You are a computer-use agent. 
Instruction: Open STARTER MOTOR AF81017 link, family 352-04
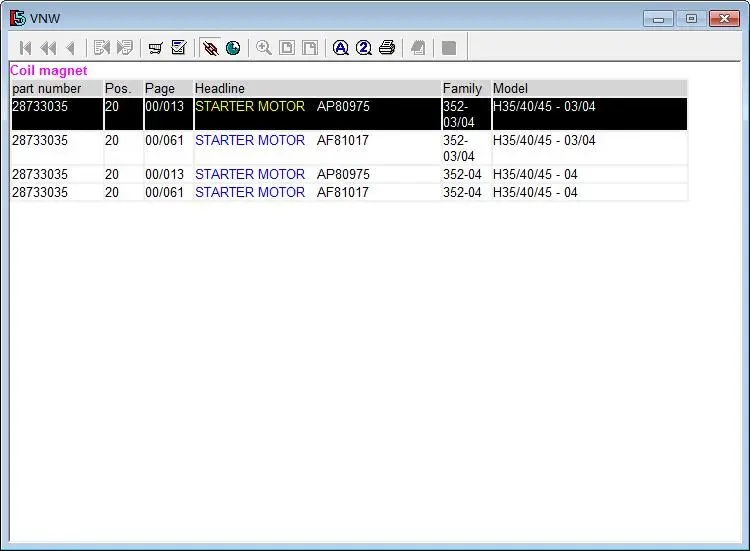[250, 192]
